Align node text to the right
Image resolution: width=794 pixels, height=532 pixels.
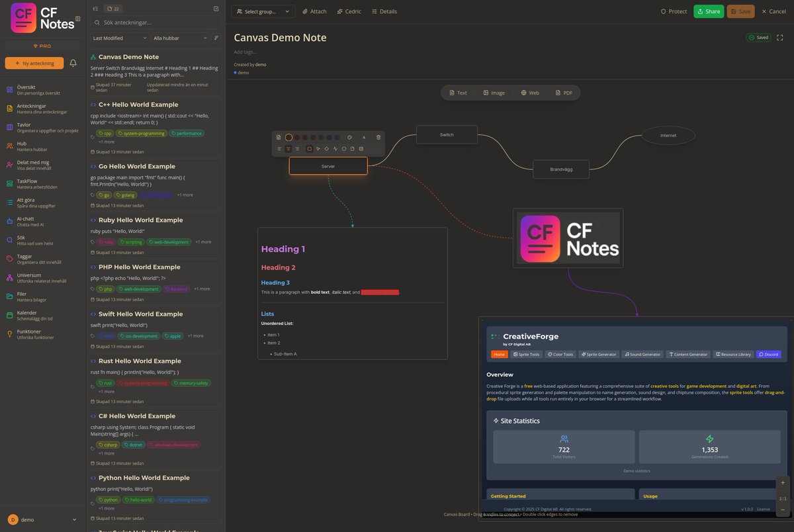(x=297, y=149)
